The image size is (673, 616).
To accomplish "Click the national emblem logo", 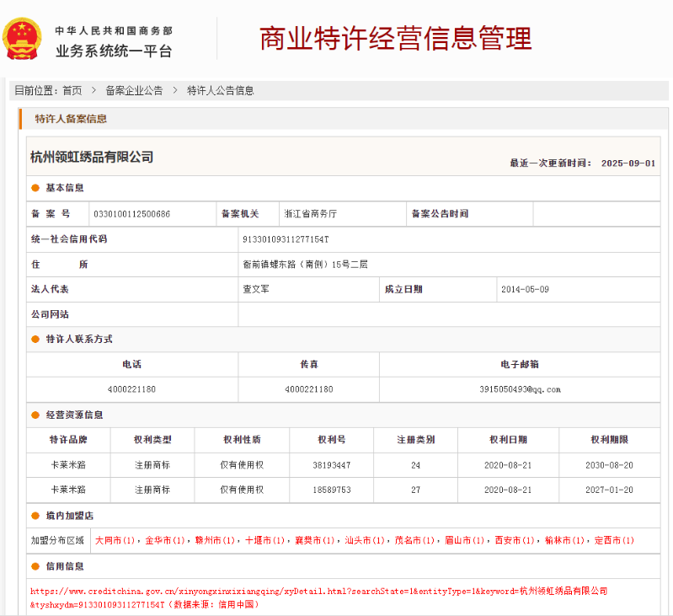I will 22,38.
